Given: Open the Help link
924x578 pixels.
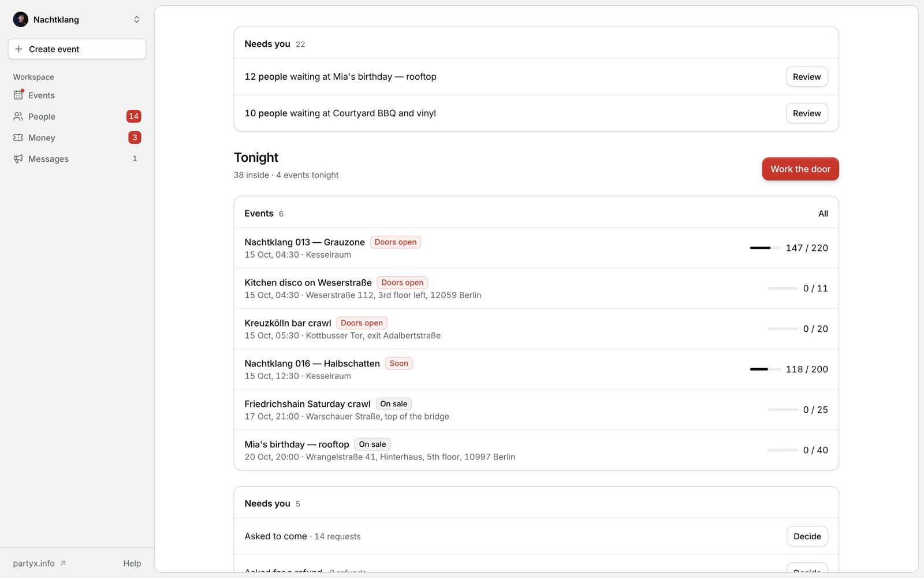Looking at the screenshot, I should (132, 563).
